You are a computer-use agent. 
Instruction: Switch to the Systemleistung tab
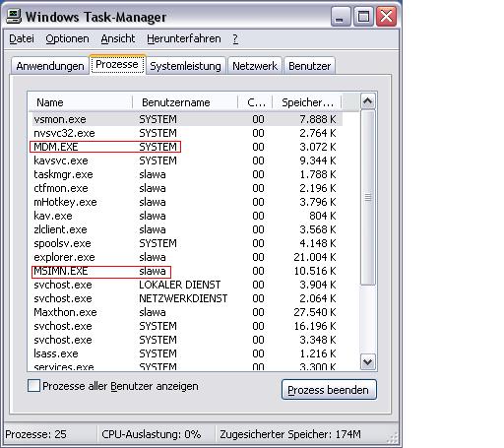[x=186, y=66]
